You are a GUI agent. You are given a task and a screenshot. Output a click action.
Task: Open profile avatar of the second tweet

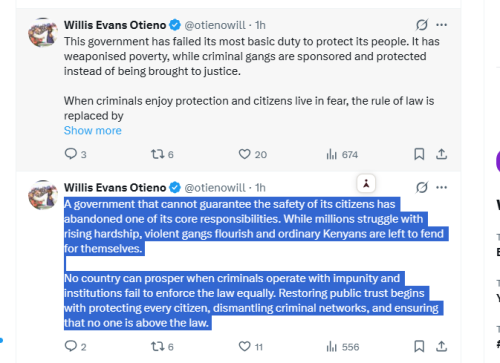click(43, 195)
